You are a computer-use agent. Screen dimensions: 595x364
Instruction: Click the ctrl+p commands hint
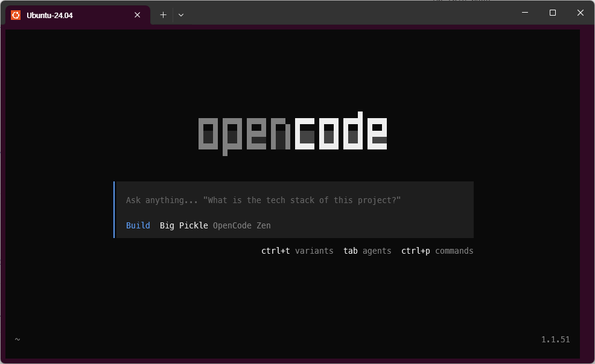(x=437, y=251)
